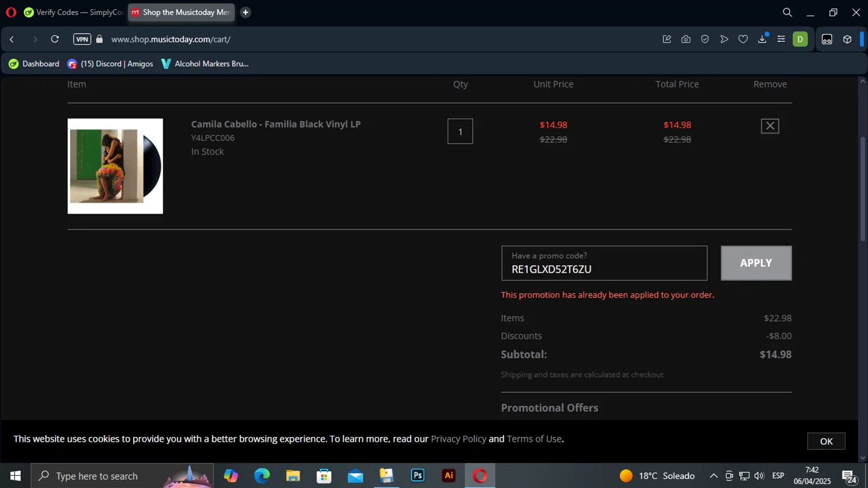Open weather widget showing 18°C Soleado
This screenshot has height=488, width=868.
(x=657, y=476)
